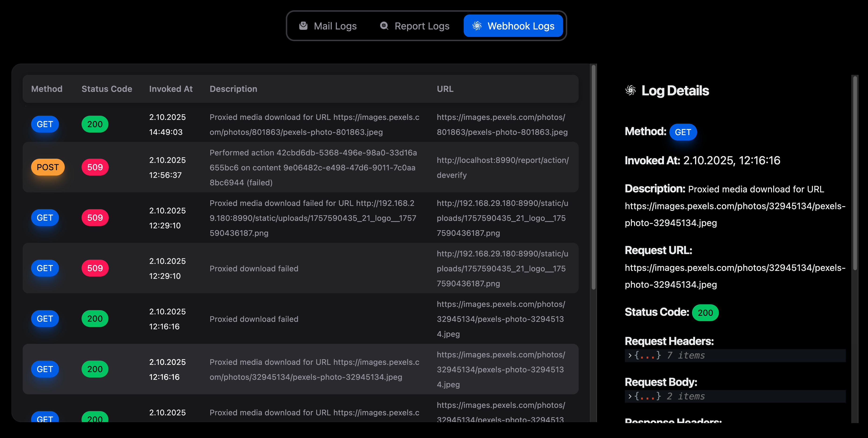Click the red 509 badge on the 12:56:37 row

(x=95, y=167)
